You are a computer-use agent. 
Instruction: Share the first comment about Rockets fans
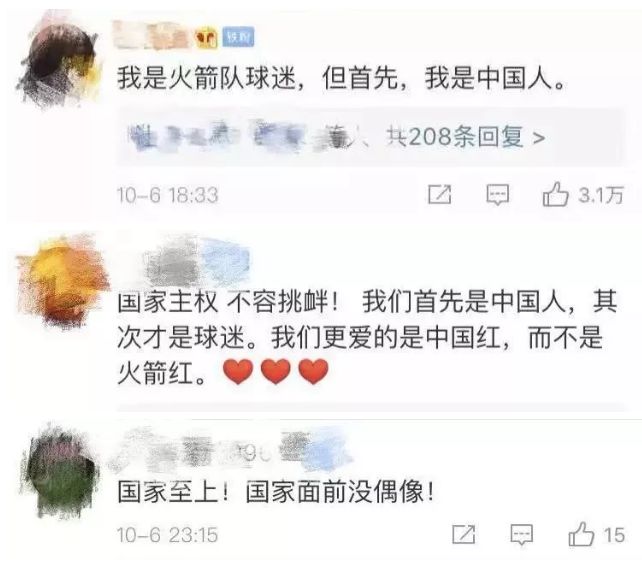pyautogui.click(x=439, y=194)
